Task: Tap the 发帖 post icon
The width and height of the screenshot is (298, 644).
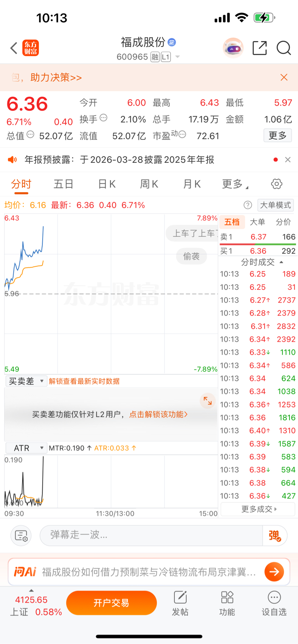Action: (180, 603)
